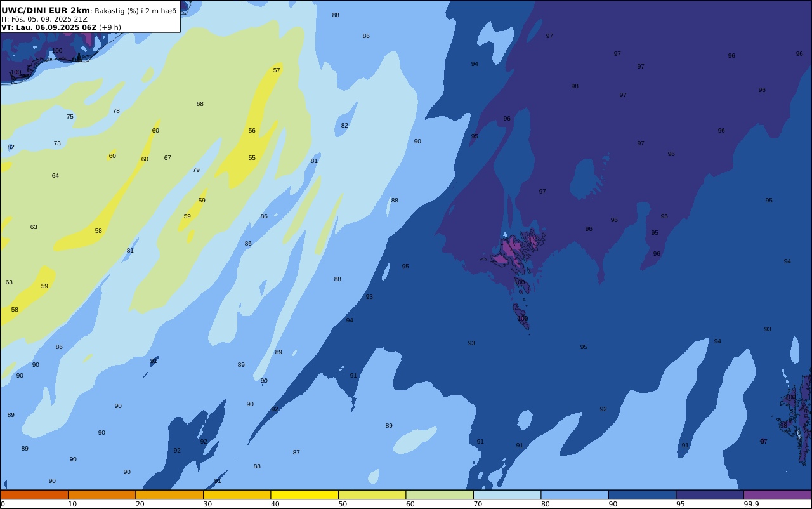Click the humidity value 73 on the map

tap(57, 143)
